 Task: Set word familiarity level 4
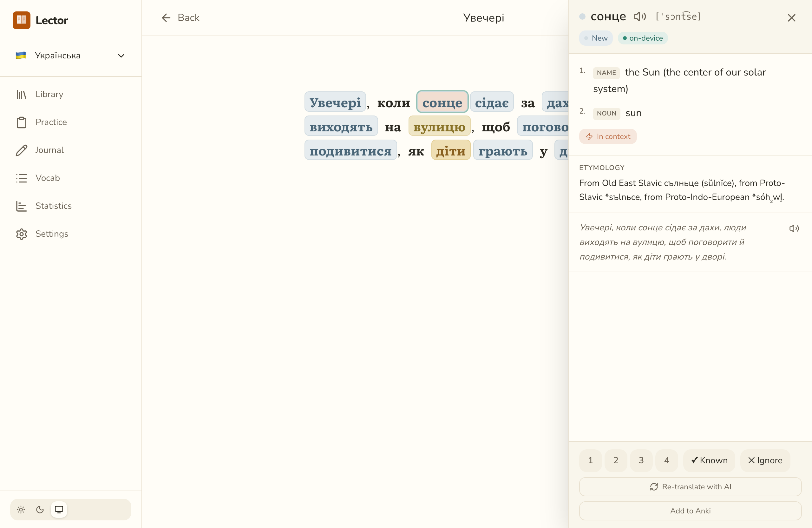667,460
